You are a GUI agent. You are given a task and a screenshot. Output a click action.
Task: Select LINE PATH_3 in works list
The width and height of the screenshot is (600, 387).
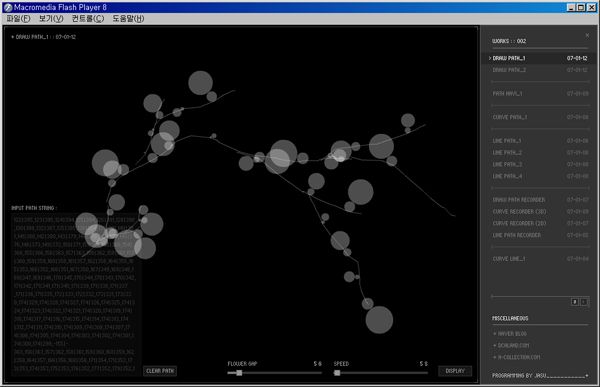[539, 164]
